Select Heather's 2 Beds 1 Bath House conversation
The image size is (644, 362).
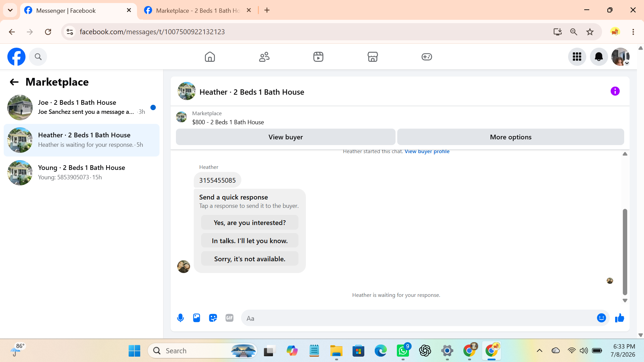[82, 140]
